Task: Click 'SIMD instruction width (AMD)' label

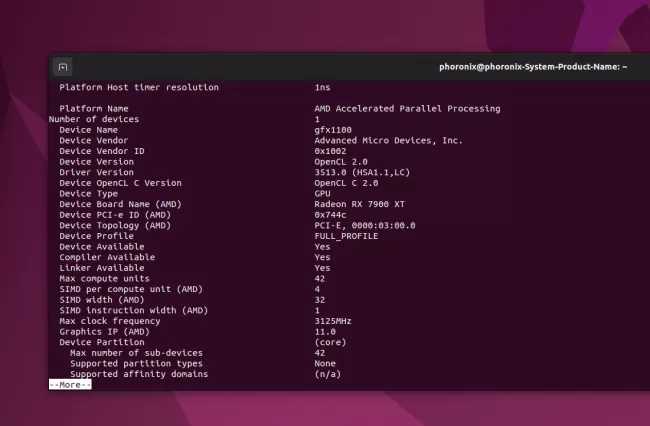Action: (133, 310)
